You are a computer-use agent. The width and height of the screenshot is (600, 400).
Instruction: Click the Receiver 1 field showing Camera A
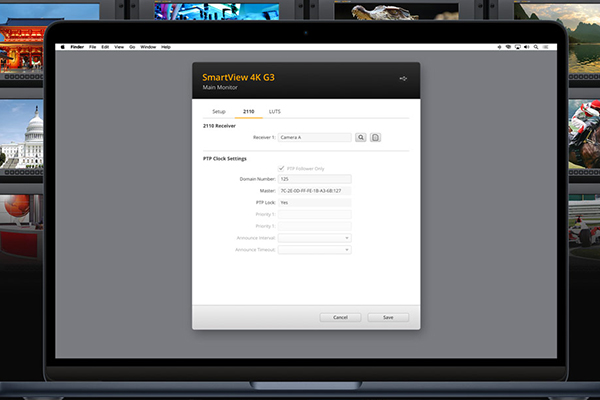(314, 137)
